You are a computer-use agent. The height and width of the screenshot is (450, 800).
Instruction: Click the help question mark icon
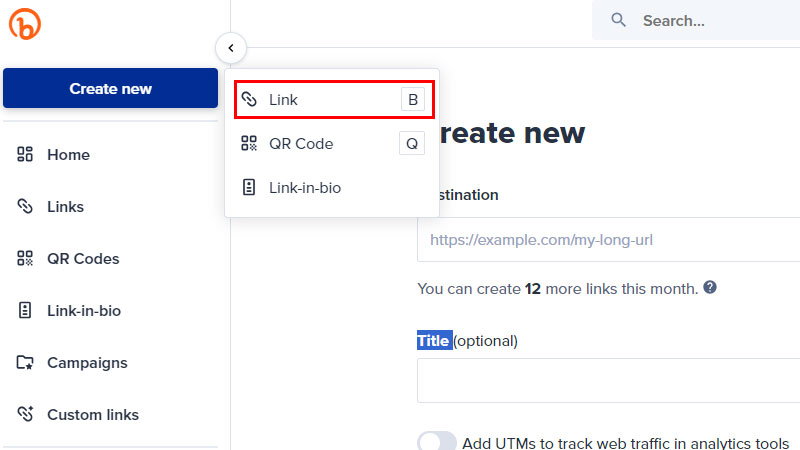(710, 288)
